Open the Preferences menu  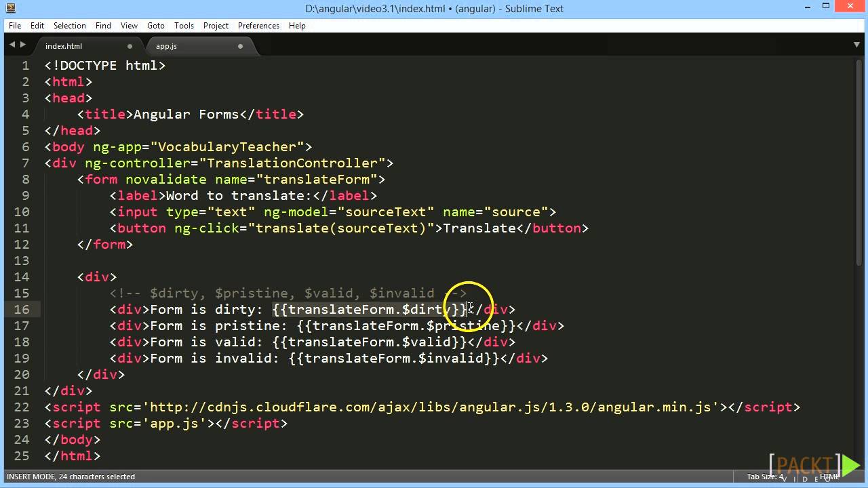[258, 26]
